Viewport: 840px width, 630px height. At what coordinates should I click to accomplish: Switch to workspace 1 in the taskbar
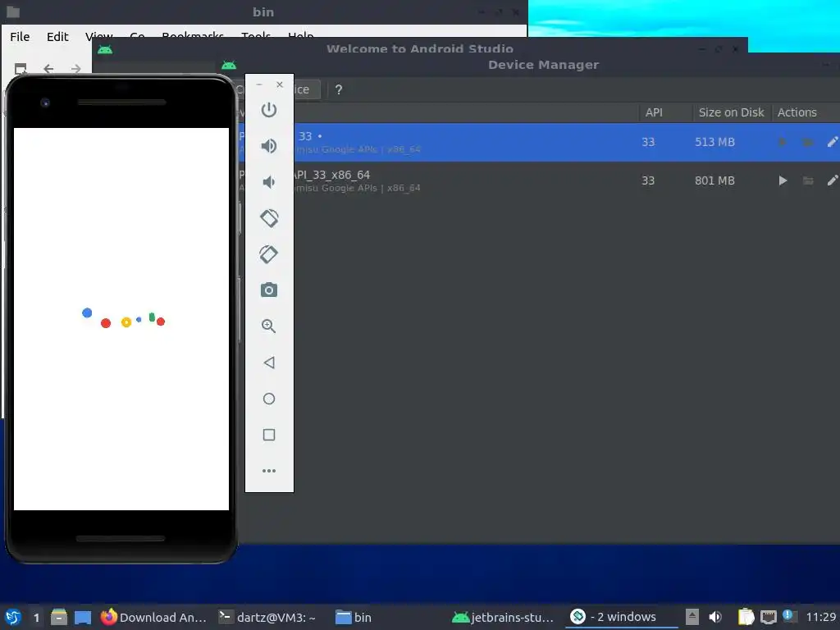tap(36, 617)
